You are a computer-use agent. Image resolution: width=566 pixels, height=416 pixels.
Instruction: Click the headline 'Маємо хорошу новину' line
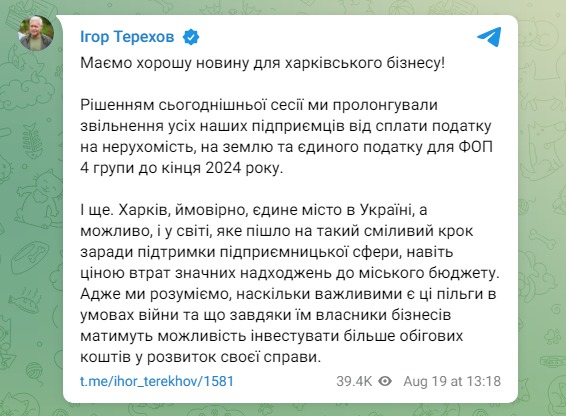pyautogui.click(x=262, y=63)
